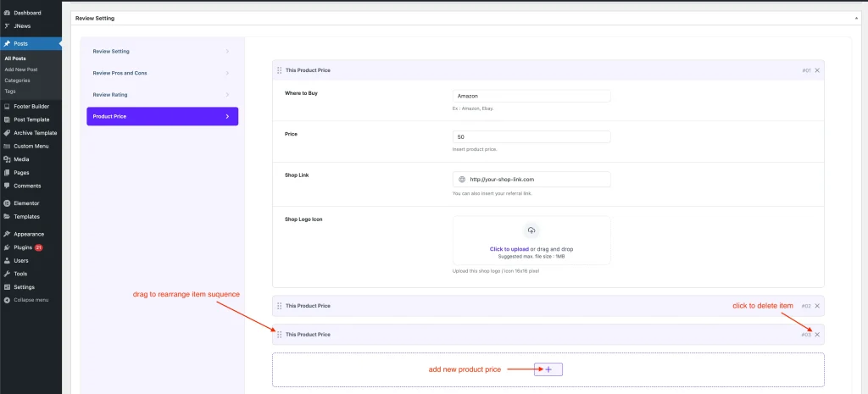Click the 'Click to upload' link

tap(509, 249)
